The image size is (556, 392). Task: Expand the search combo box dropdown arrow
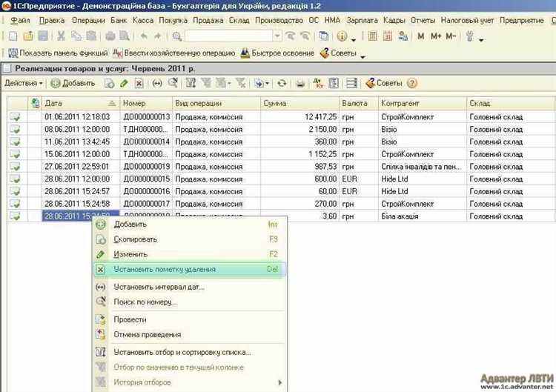tap(277, 36)
